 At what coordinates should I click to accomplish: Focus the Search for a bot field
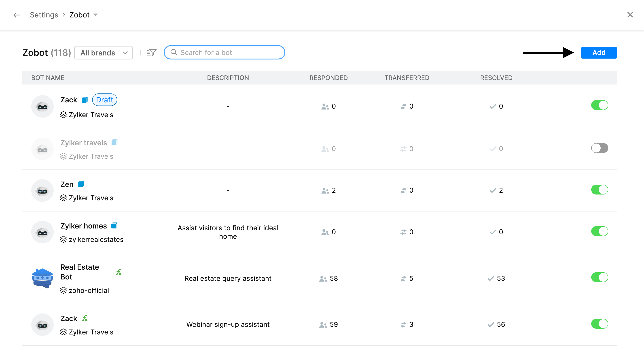230,53
